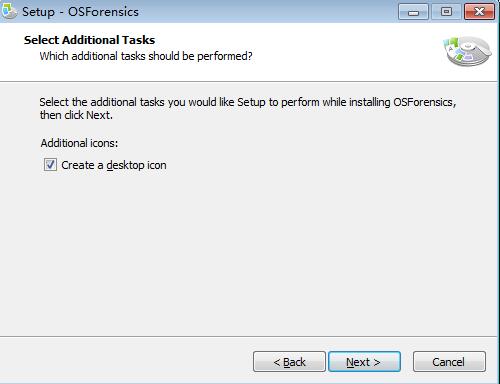Click the 'Setup - OSForensics' title bar text
500x384 pixels.
click(x=80, y=12)
